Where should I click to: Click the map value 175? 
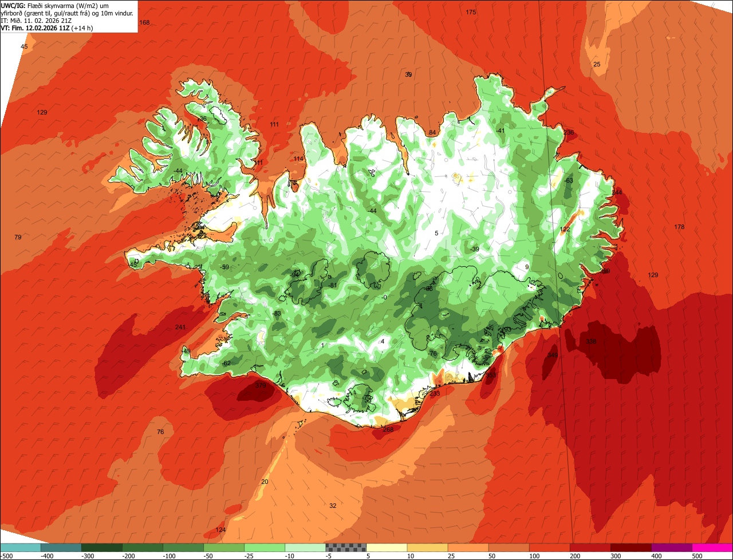pos(471,12)
